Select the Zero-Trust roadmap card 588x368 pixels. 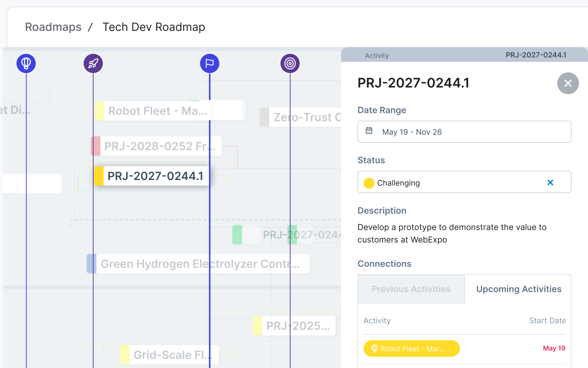(300, 117)
